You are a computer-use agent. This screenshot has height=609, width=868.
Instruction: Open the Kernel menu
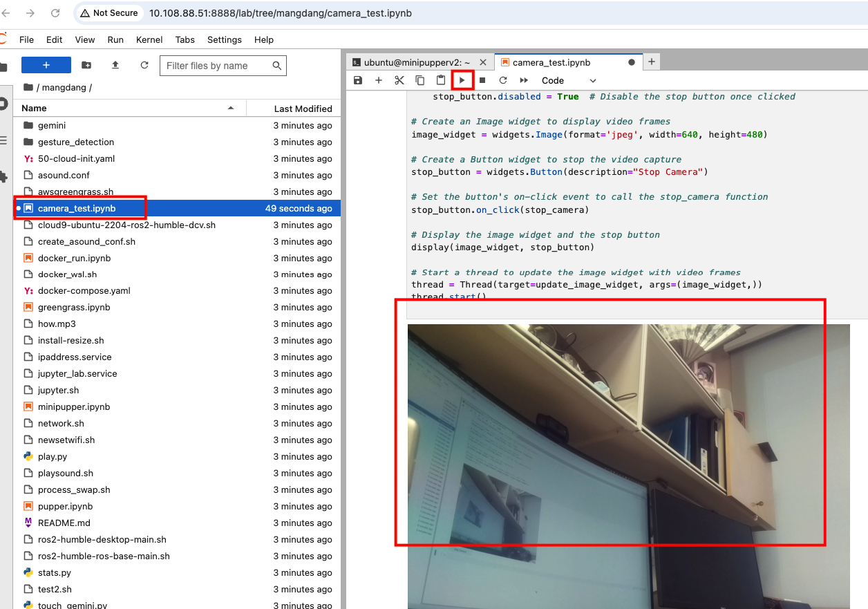pyautogui.click(x=149, y=39)
